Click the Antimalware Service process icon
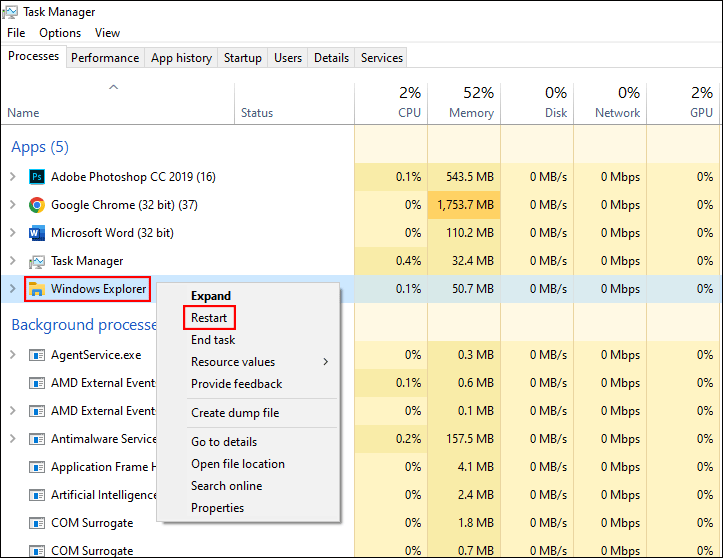The width and height of the screenshot is (723, 558). [x=37, y=439]
